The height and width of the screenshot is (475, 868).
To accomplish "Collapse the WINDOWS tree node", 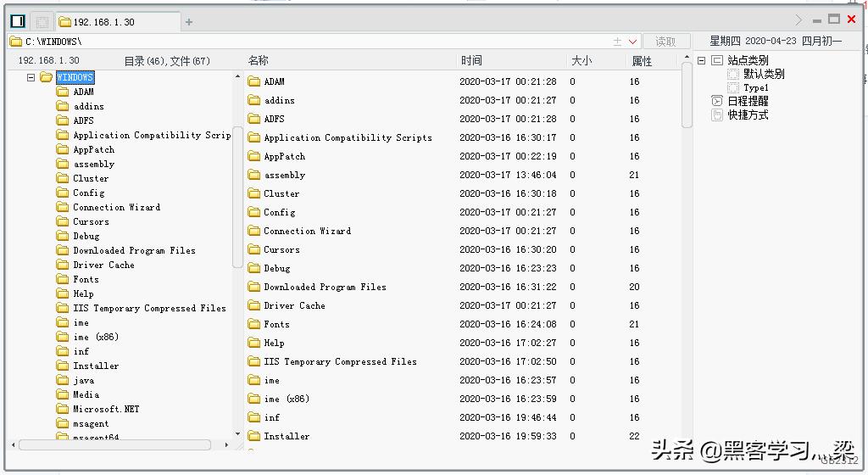I will (31, 77).
